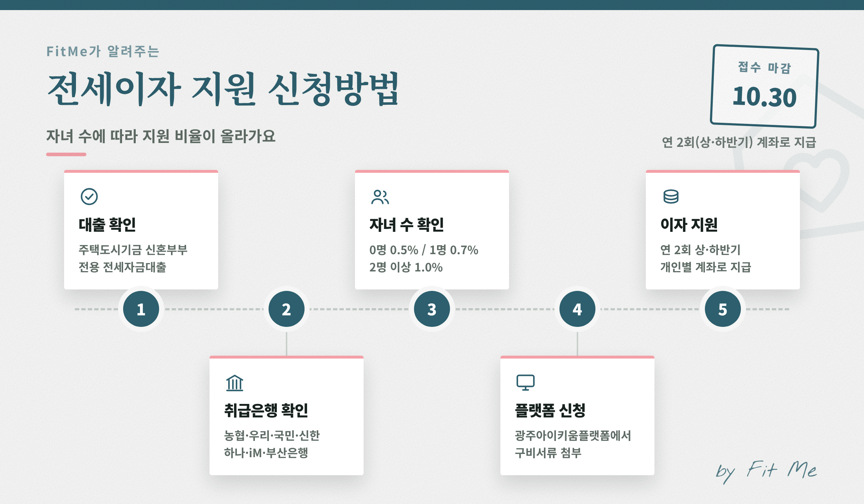
Task: Click the text 농협·우리·국민·신한
Action: [x=272, y=436]
